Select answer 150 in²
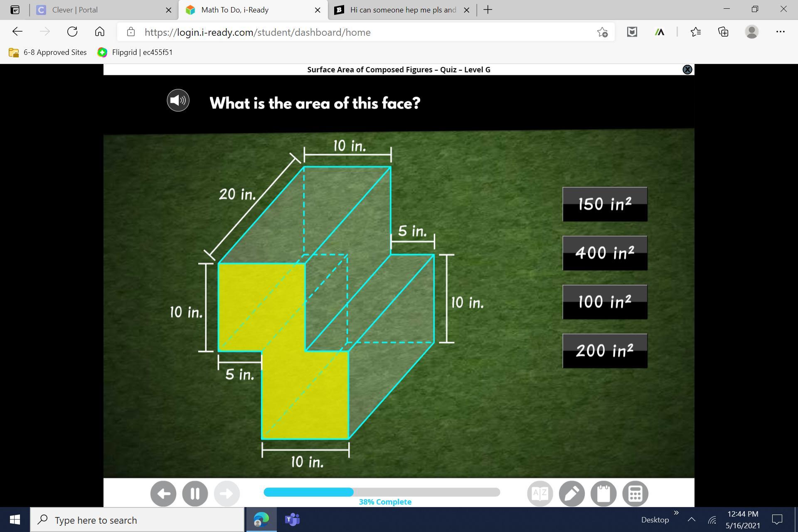 pos(605,204)
